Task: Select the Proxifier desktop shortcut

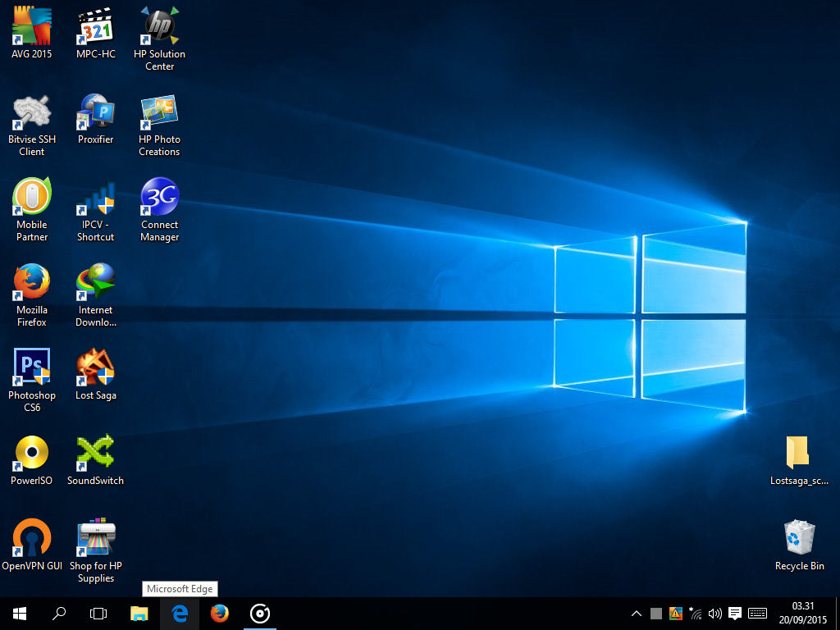Action: (96, 120)
